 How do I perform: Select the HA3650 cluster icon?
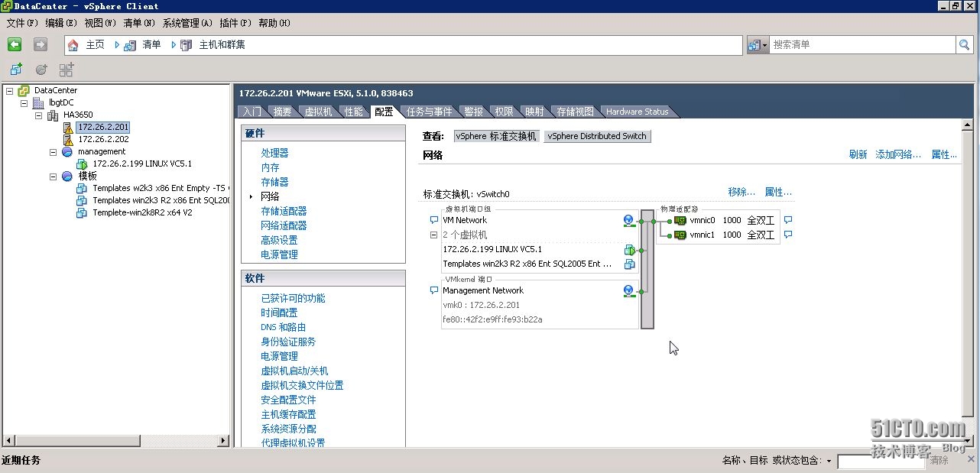[53, 115]
